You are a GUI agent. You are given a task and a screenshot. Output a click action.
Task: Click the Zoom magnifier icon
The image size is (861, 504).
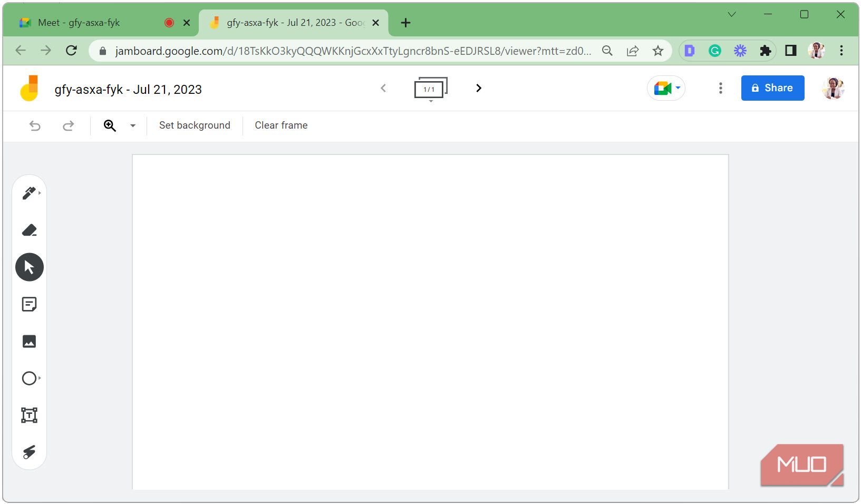tap(110, 125)
